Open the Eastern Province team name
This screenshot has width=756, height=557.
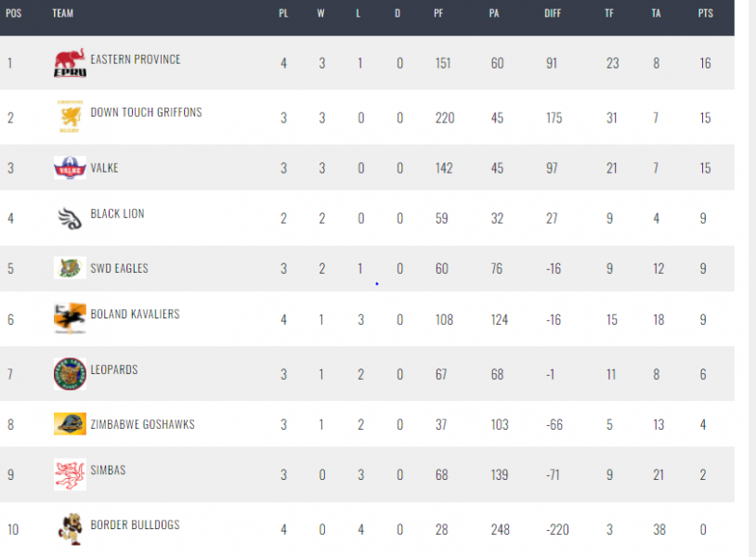tap(136, 59)
